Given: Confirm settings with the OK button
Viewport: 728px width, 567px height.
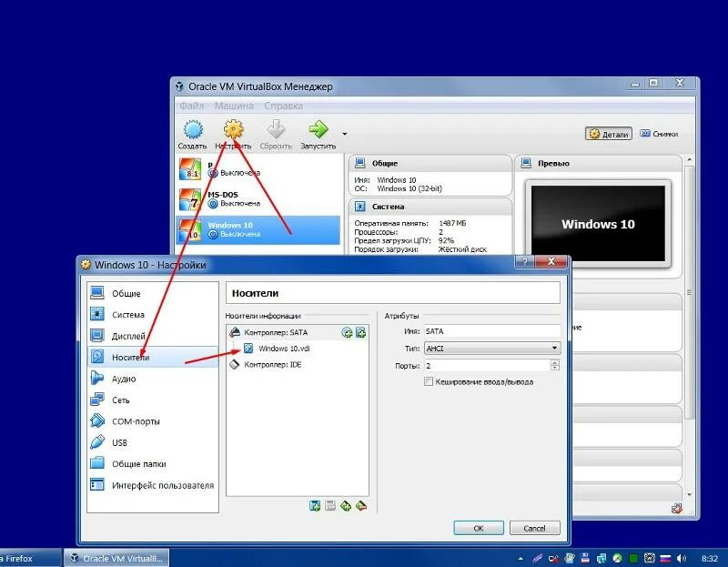Looking at the screenshot, I should click(479, 529).
